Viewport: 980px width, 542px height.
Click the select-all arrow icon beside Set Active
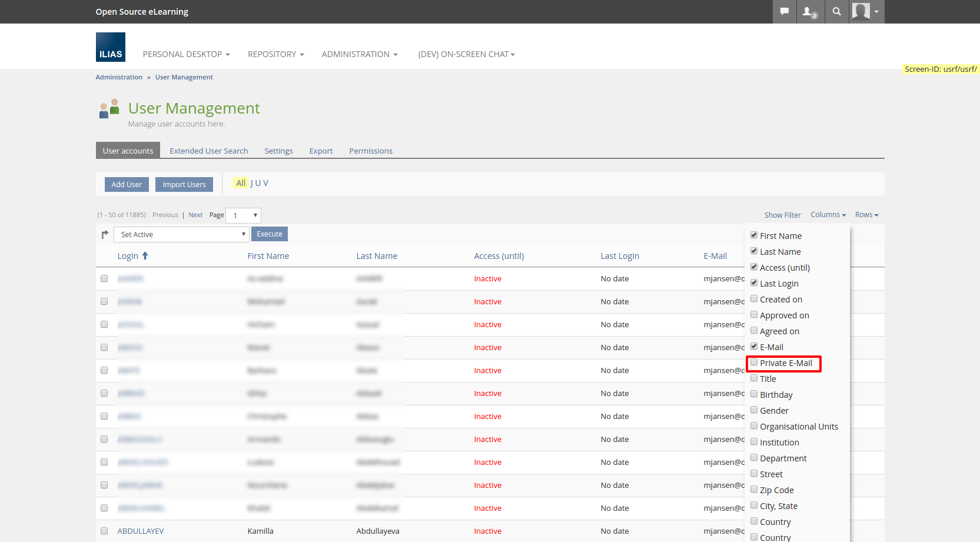105,234
